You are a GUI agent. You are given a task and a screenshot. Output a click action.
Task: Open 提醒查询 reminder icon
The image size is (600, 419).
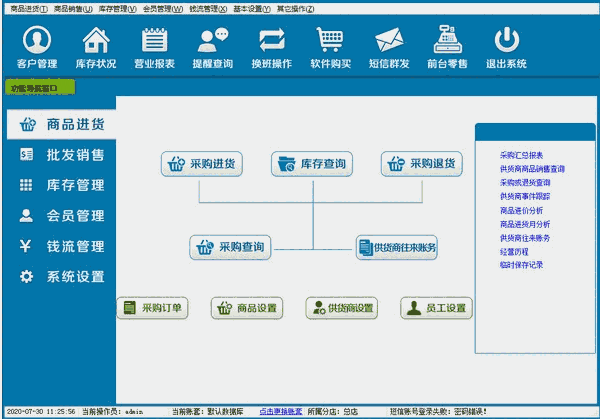(213, 47)
